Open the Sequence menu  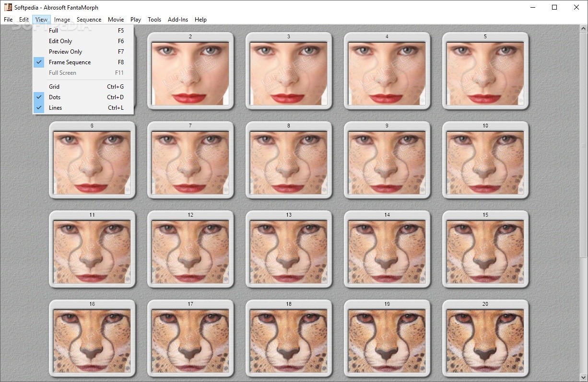pos(89,20)
